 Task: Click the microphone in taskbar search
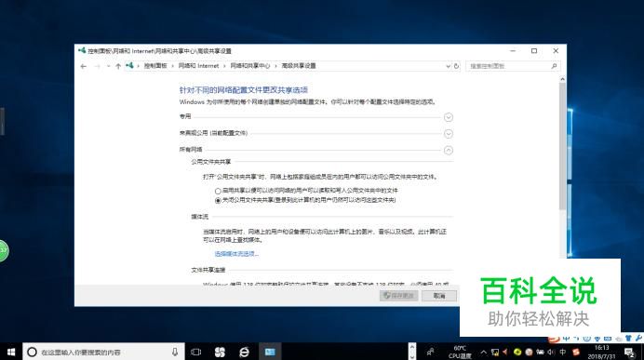point(175,352)
